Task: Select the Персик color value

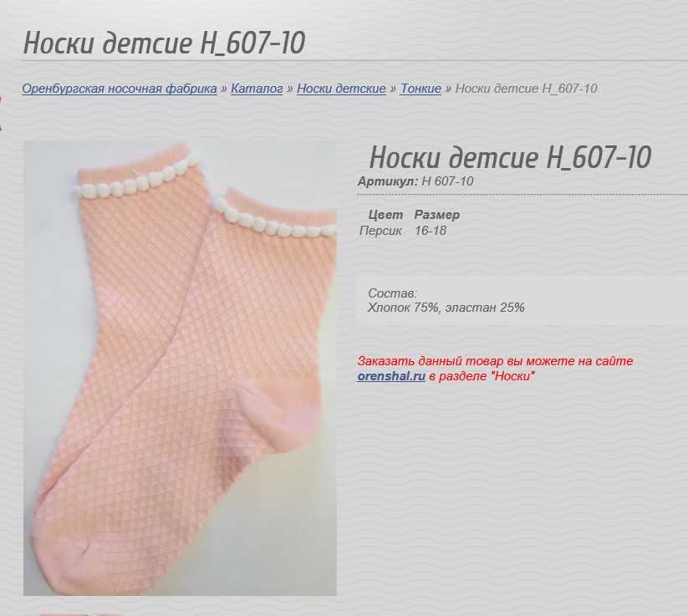Action: click(380, 231)
